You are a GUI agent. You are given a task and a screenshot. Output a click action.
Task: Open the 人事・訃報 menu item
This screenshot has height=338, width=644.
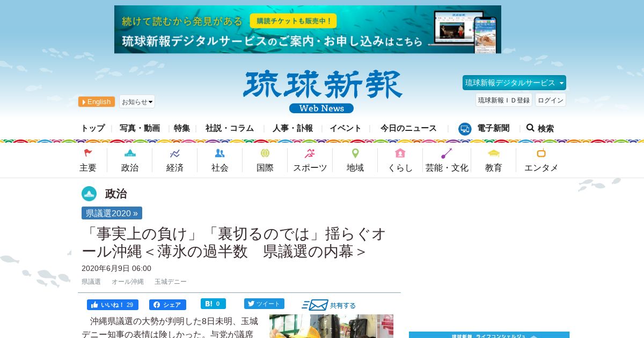tap(292, 128)
